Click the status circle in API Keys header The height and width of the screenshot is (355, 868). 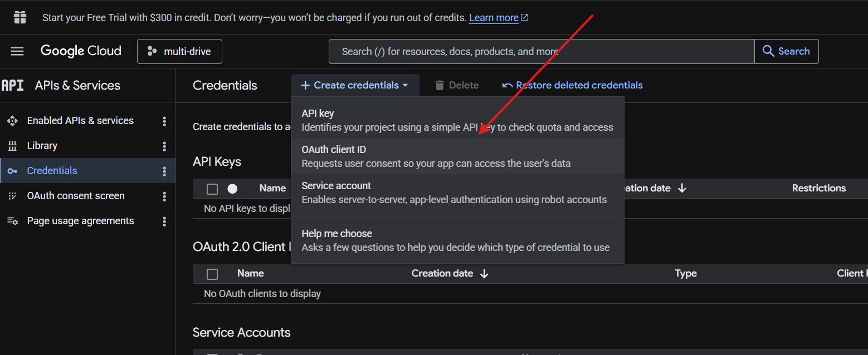pyautogui.click(x=232, y=189)
